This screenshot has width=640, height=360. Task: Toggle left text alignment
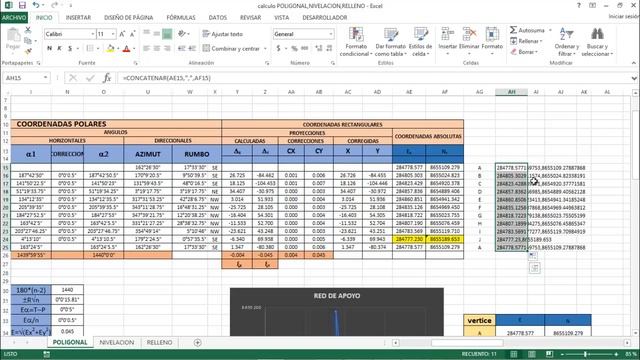pyautogui.click(x=147, y=49)
